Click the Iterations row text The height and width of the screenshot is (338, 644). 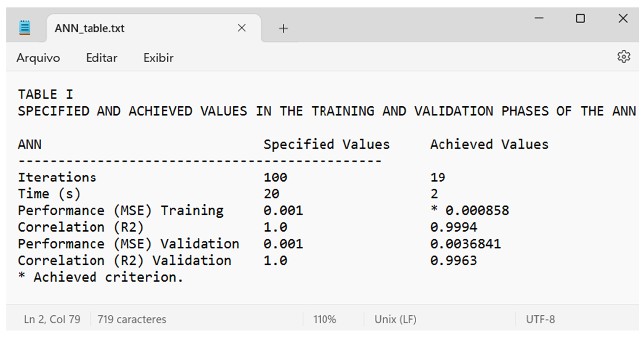(x=57, y=177)
